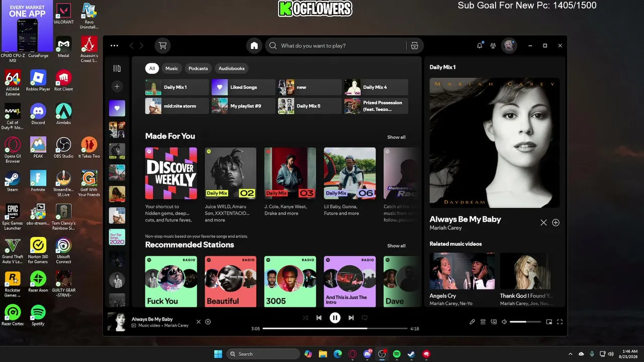
Task: Show all Recommended Stations
Action: [396, 246]
